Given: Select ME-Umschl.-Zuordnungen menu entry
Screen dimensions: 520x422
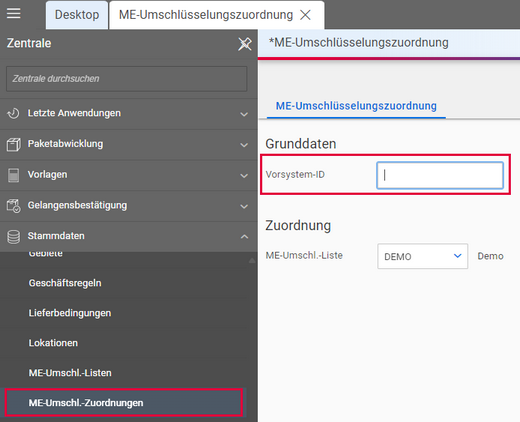Looking at the screenshot, I should 124,403.
